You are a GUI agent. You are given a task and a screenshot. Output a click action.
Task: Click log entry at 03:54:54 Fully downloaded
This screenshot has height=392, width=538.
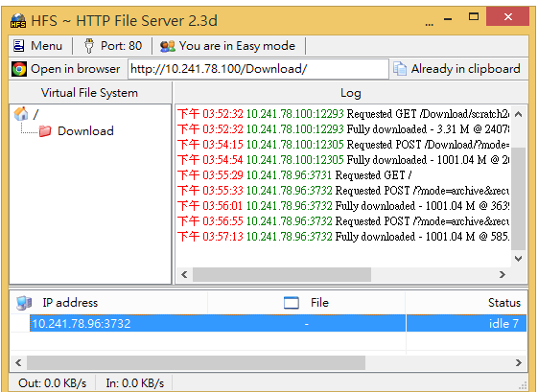pos(343,160)
